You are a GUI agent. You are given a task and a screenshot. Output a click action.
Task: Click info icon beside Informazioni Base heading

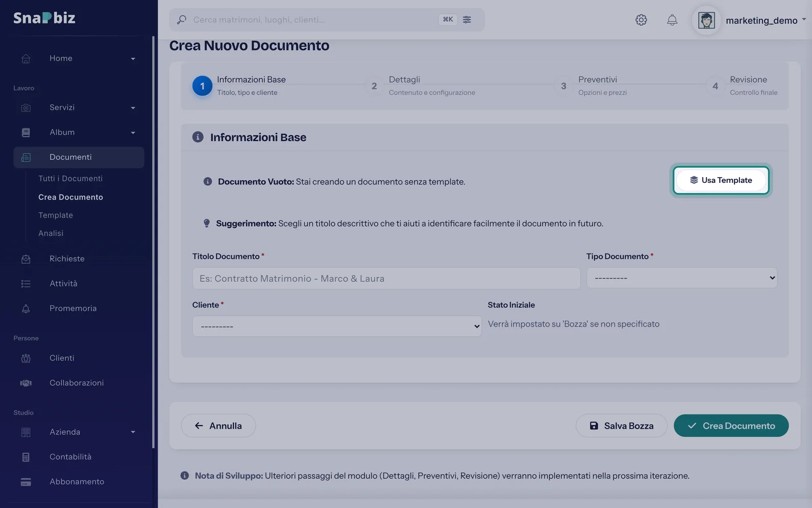(198, 137)
